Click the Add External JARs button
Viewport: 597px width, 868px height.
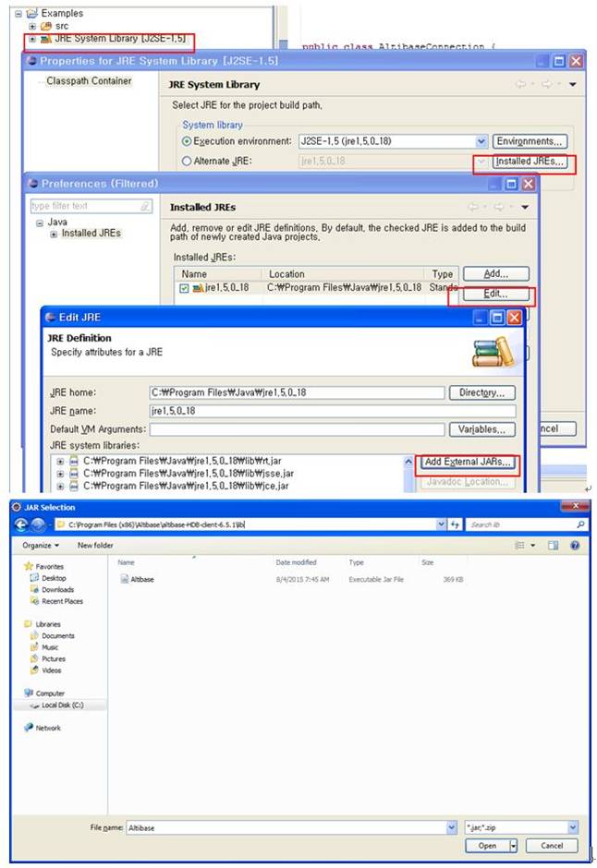point(467,462)
